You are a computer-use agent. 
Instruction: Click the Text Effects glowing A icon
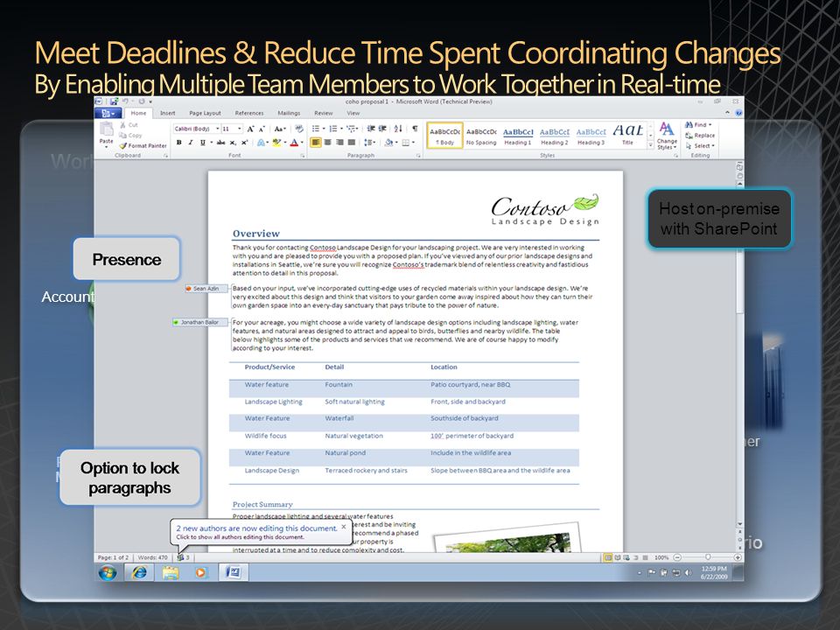pos(261,143)
